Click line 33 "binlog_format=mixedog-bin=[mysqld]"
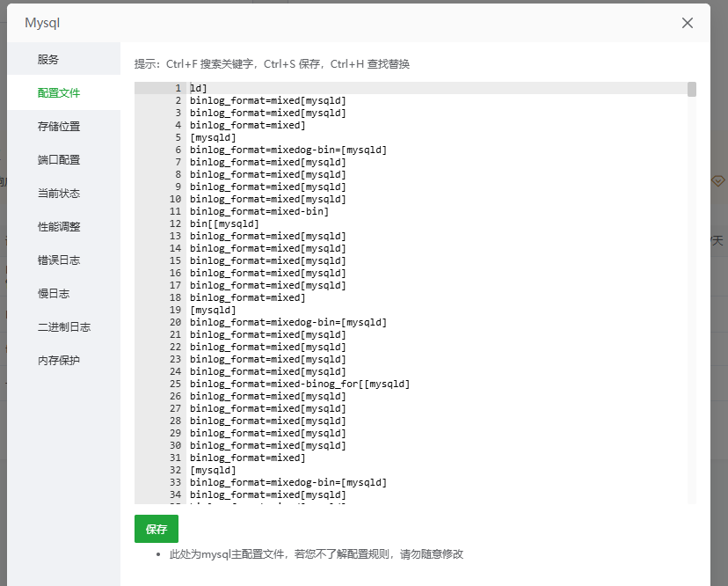The image size is (728, 586). [288, 482]
